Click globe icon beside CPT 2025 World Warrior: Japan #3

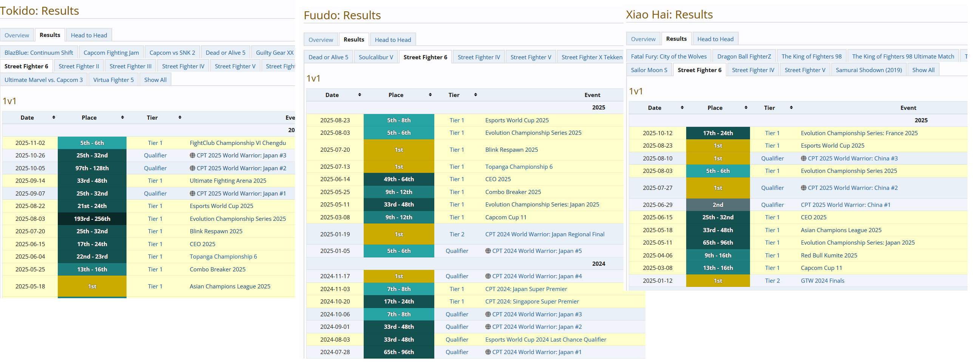(192, 156)
